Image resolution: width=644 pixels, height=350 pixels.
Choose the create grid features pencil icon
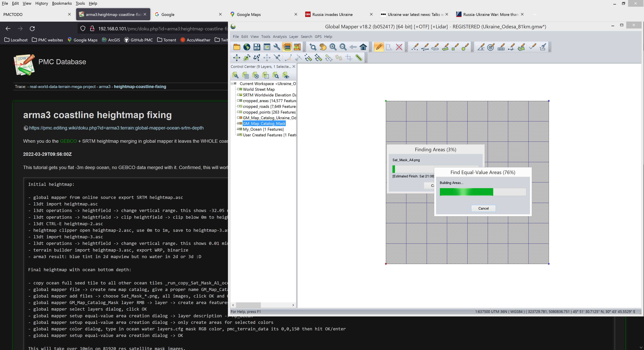501,47
